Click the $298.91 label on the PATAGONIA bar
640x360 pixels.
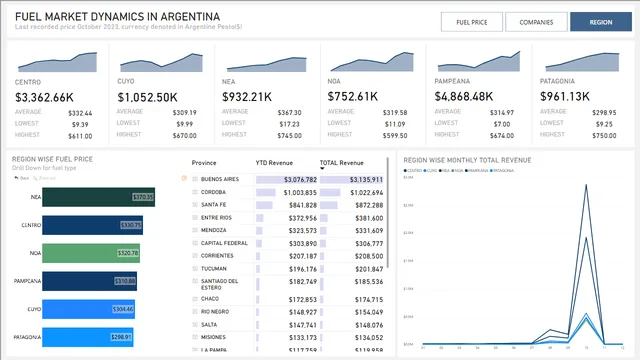pyautogui.click(x=121, y=337)
